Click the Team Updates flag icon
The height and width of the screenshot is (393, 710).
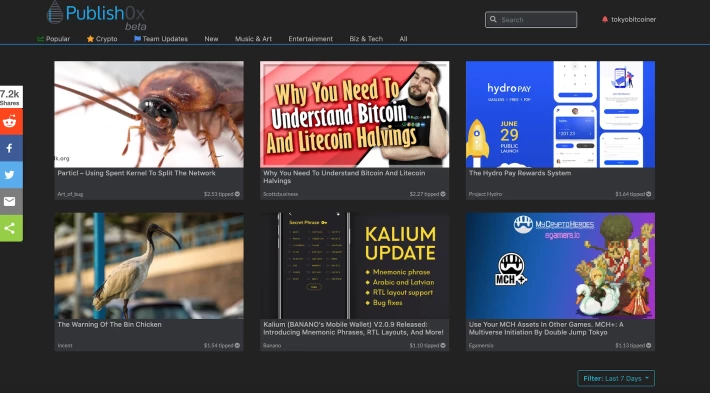(137, 38)
